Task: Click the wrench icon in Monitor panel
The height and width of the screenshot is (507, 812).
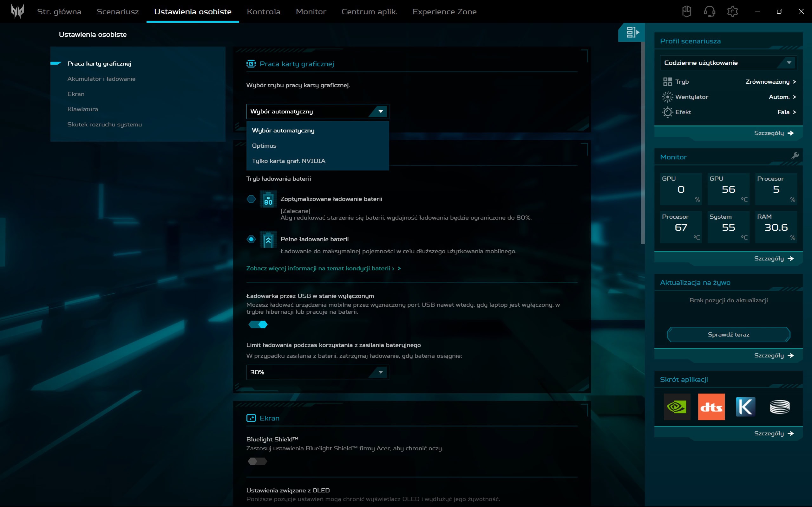Action: [x=795, y=156]
